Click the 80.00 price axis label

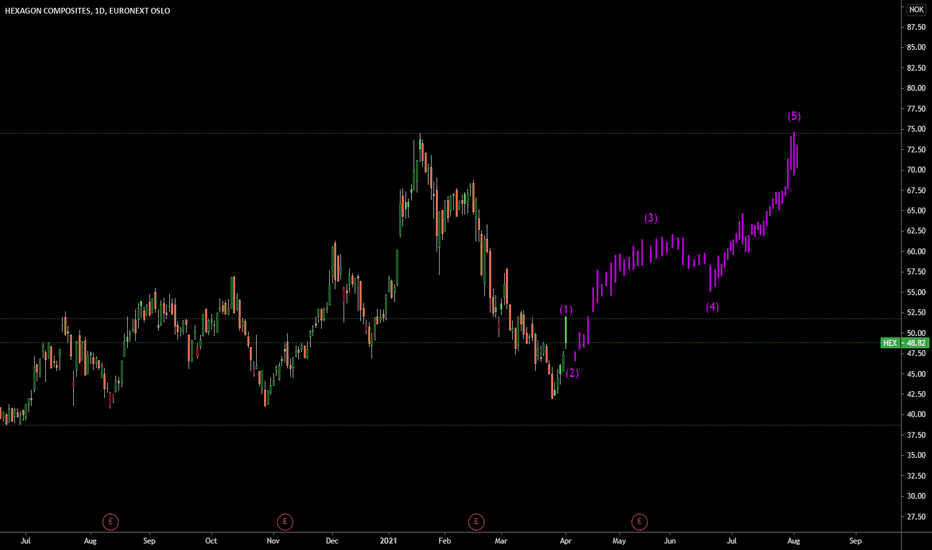[916, 88]
